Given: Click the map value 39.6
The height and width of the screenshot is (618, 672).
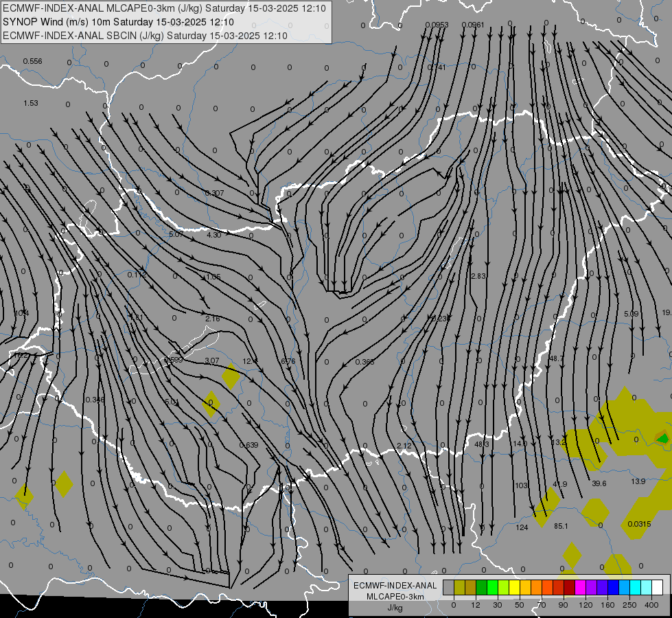Looking at the screenshot, I should coord(599,483).
